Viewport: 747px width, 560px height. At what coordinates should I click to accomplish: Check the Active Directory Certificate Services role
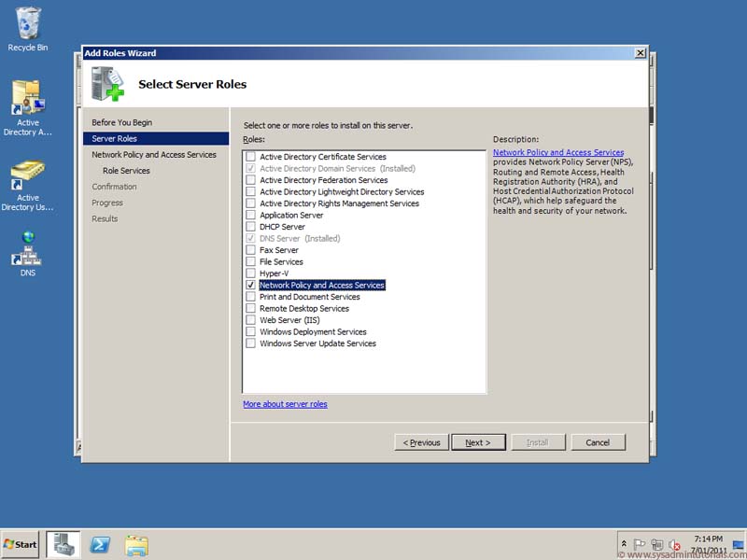click(x=250, y=157)
